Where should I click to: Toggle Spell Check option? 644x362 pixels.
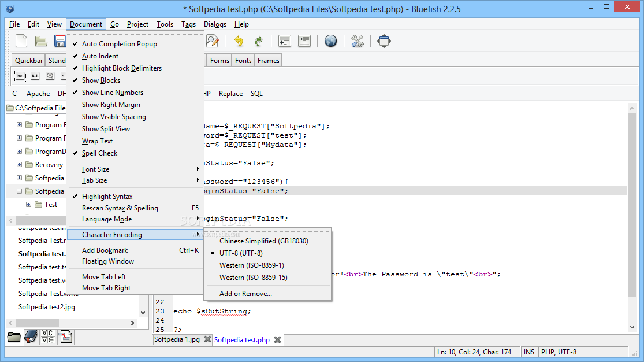point(135,153)
